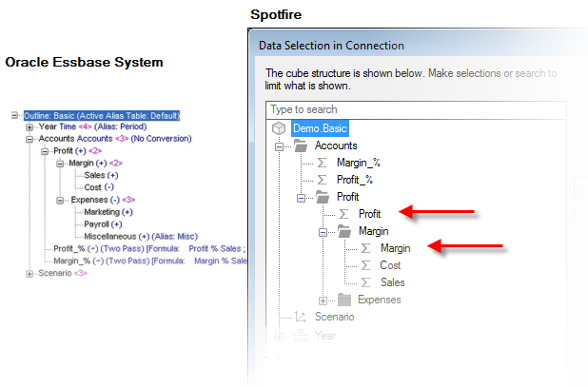Click the Type to search field
The image size is (588, 388).
tap(416, 110)
